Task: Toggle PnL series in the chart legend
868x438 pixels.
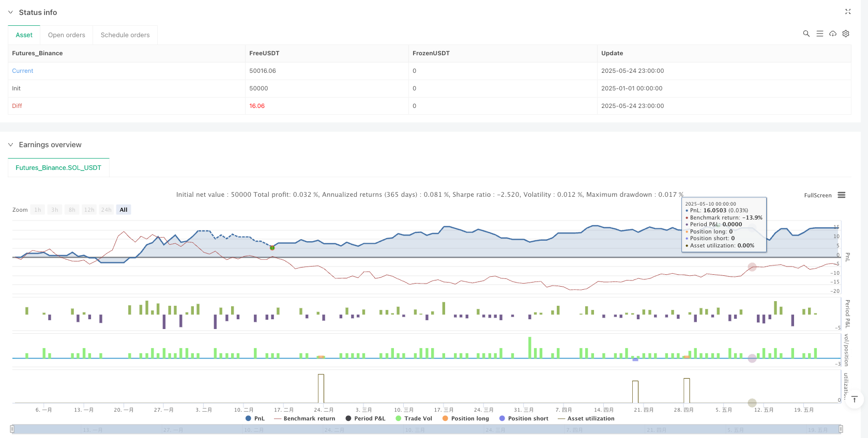Action: (255, 418)
